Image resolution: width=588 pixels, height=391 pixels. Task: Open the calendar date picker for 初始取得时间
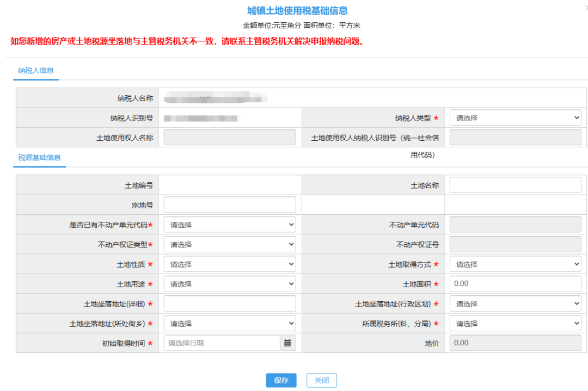click(x=289, y=343)
